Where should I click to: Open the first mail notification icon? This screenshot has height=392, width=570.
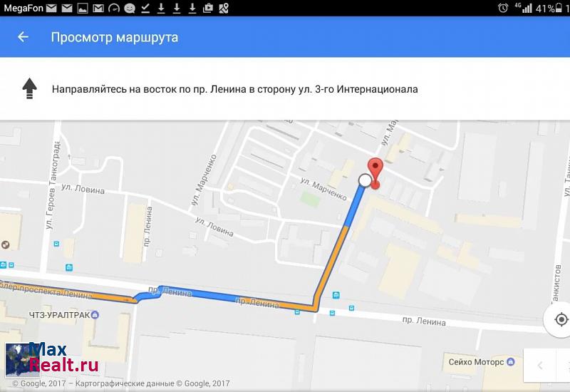51,8
